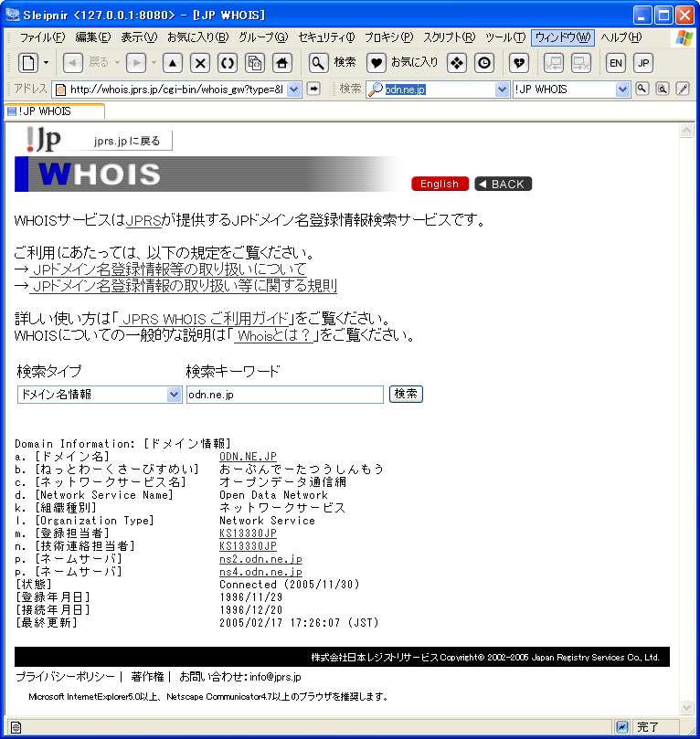Click the status bar network monitor icon
Viewport: 700px width, 739px height.
point(622,727)
